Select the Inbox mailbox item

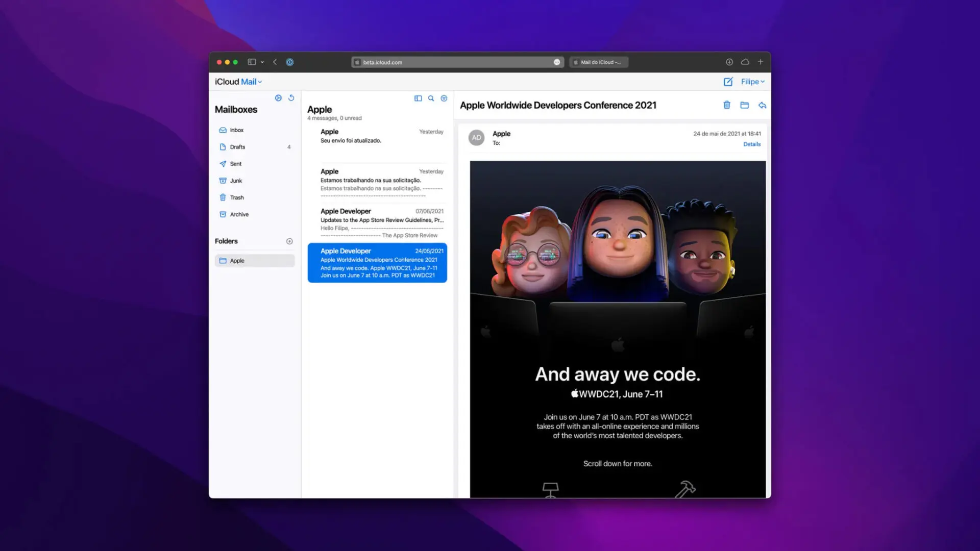pos(237,130)
